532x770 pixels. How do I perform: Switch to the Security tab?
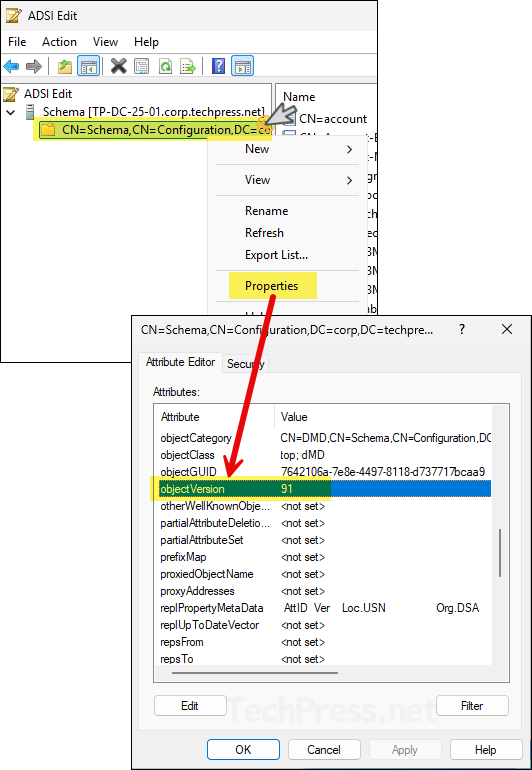click(x=246, y=364)
